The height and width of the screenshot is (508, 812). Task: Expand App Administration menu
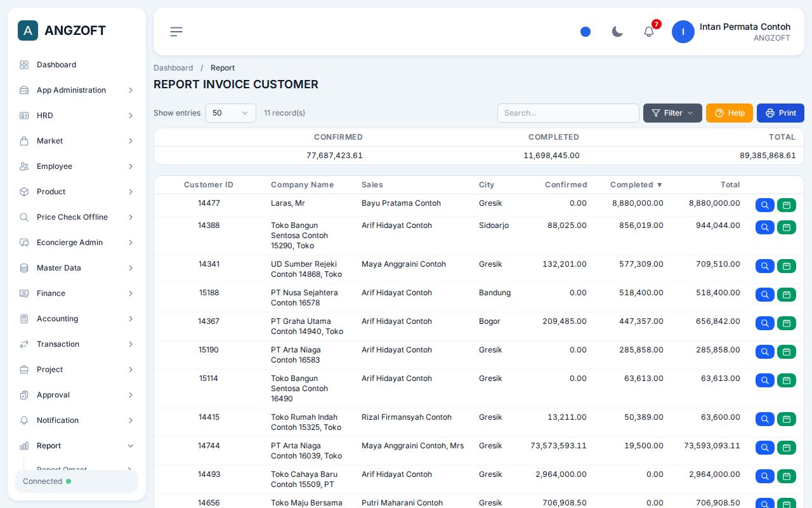click(77, 90)
